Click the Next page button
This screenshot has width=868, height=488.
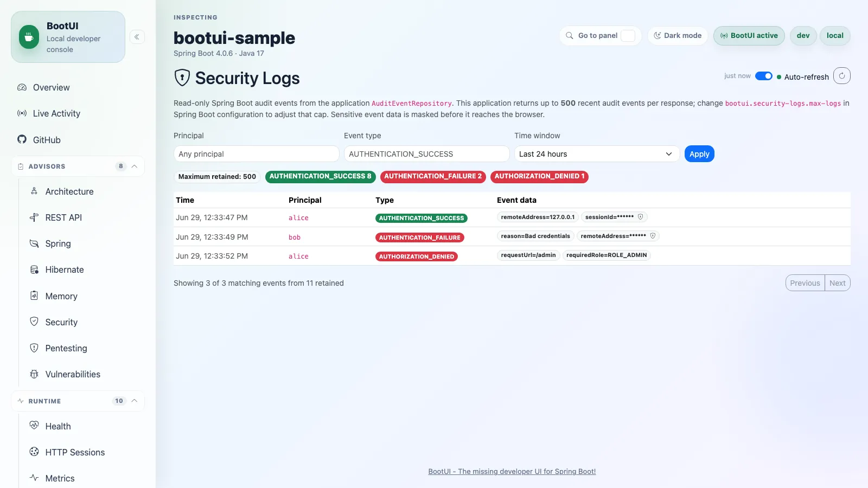[x=838, y=283]
